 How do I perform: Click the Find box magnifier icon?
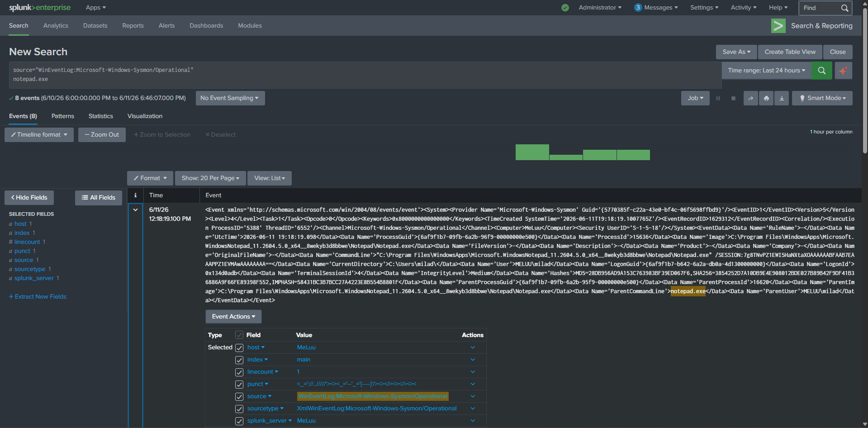(x=844, y=8)
